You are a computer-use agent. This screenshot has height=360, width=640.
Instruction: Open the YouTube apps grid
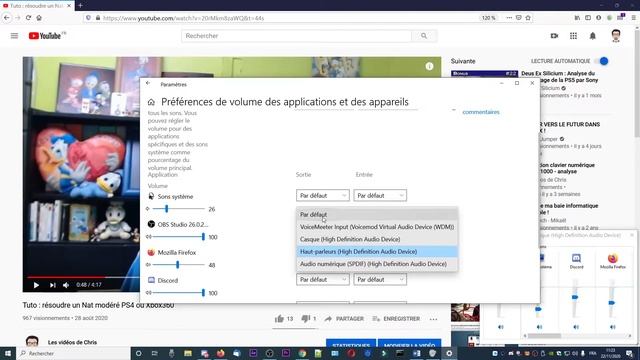point(573,36)
